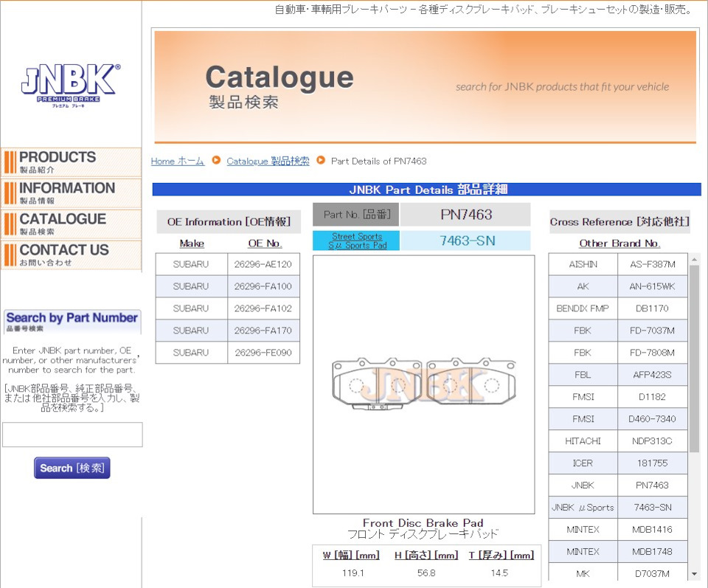The height and width of the screenshot is (588, 708).
Task: Click the orange arrow bullet after Home
Action: click(216, 160)
